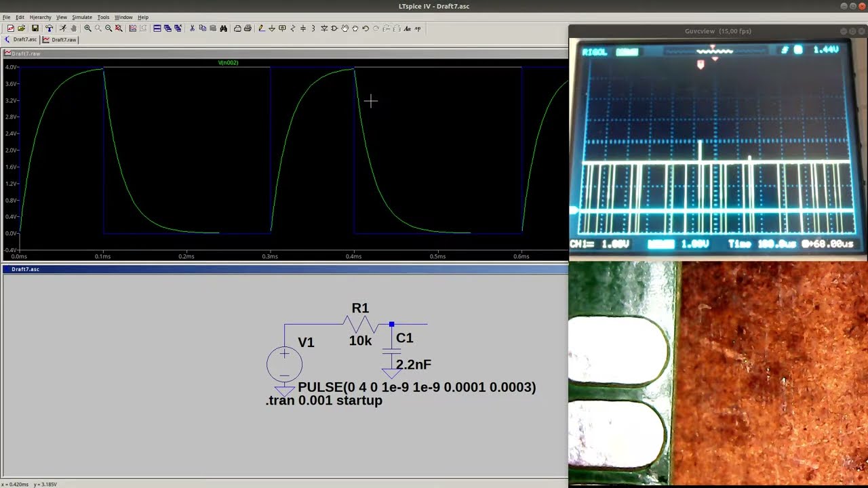
Task: Click the PULSE(0 4 0 1e-9...) source value
Action: tap(417, 387)
